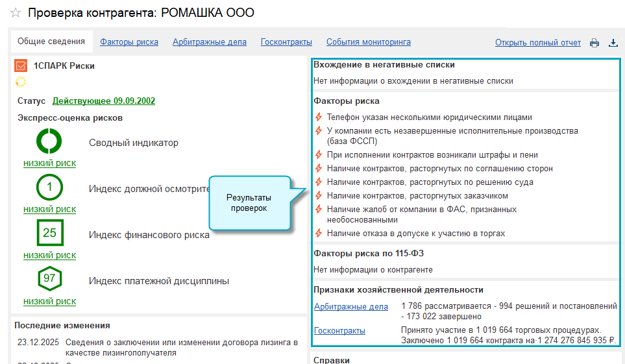
Task: Click lightning icon beside отказа в допуске factor
Action: pyautogui.click(x=319, y=233)
